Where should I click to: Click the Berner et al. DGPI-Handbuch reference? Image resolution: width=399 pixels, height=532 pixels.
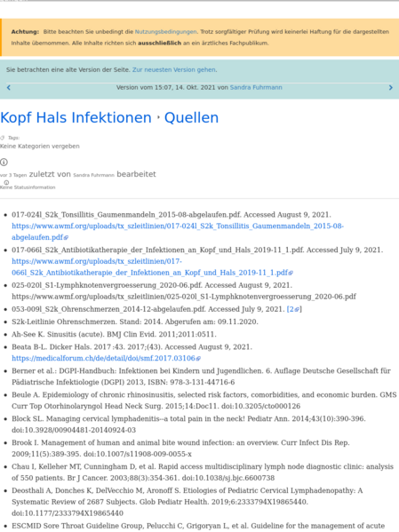tap(201, 377)
